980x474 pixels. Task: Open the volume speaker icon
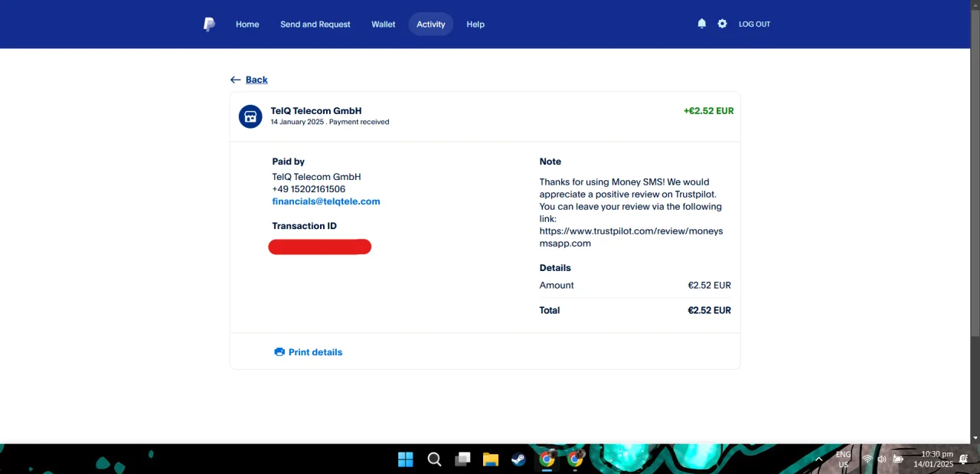coord(882,459)
